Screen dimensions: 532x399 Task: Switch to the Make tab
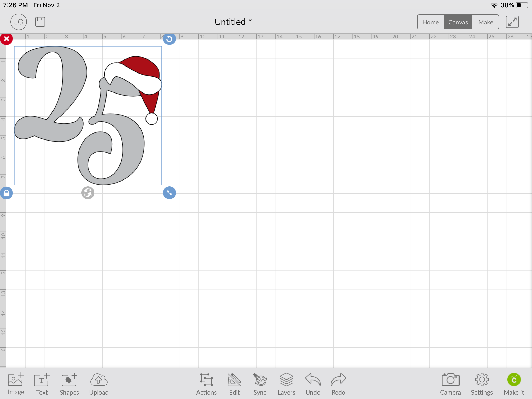tap(486, 22)
